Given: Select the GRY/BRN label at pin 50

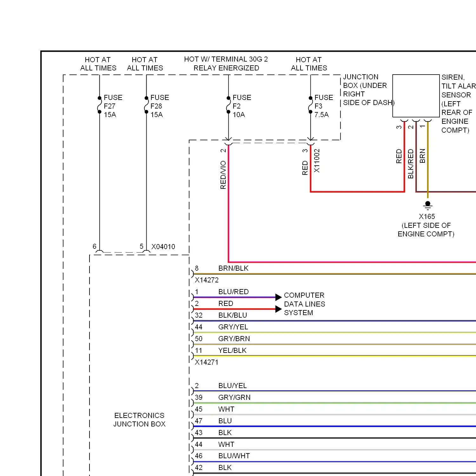Looking at the screenshot, I should (x=234, y=339).
